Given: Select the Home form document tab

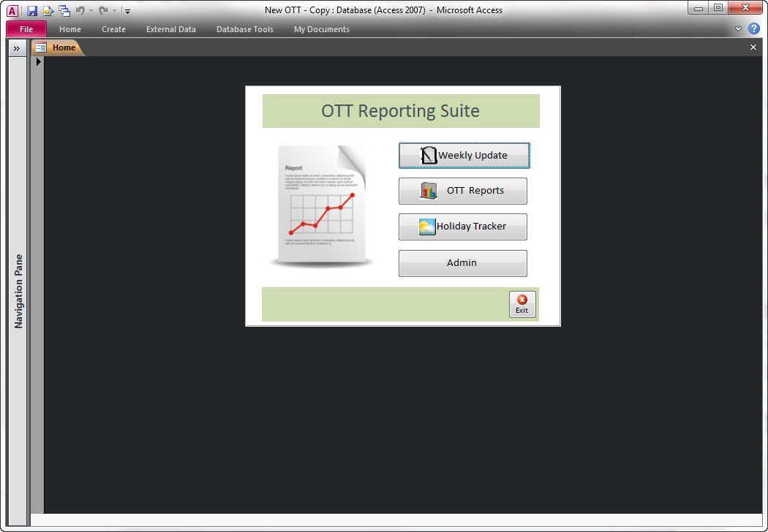Looking at the screenshot, I should (x=59, y=48).
